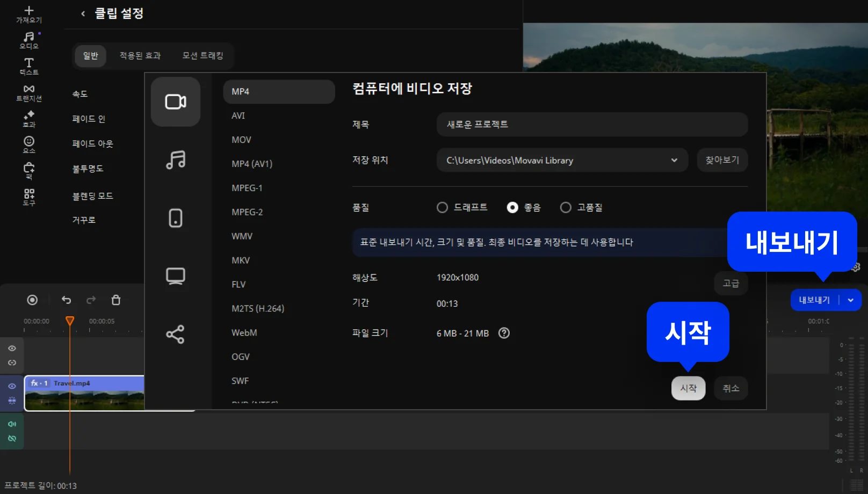The width and height of the screenshot is (868, 494).
Task: Click the project title input field
Action: coord(591,124)
